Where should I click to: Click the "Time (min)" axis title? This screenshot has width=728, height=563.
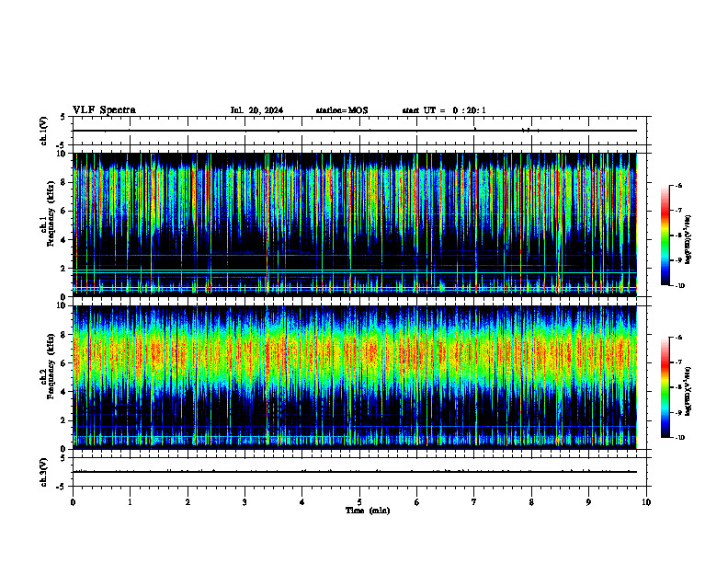click(368, 511)
